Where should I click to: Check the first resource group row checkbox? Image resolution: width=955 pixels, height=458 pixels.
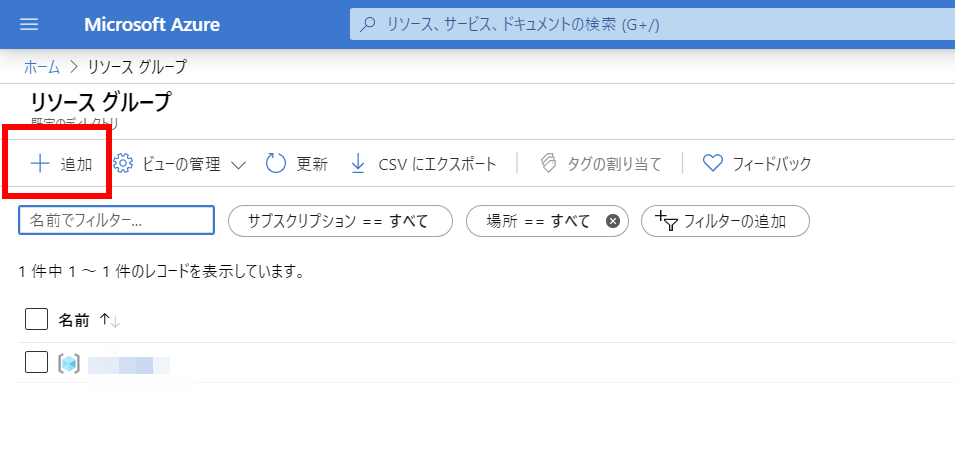(x=36, y=363)
